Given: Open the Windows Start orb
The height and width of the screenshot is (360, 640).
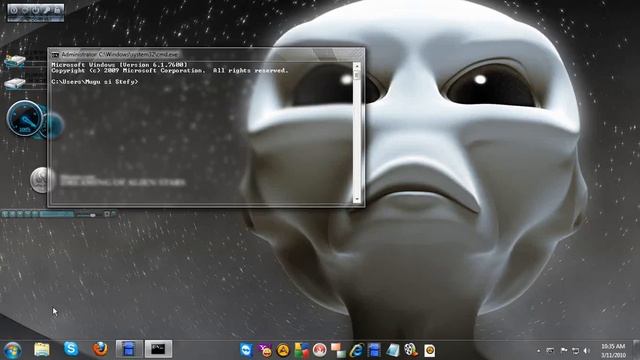Looking at the screenshot, I should pyautogui.click(x=12, y=350).
